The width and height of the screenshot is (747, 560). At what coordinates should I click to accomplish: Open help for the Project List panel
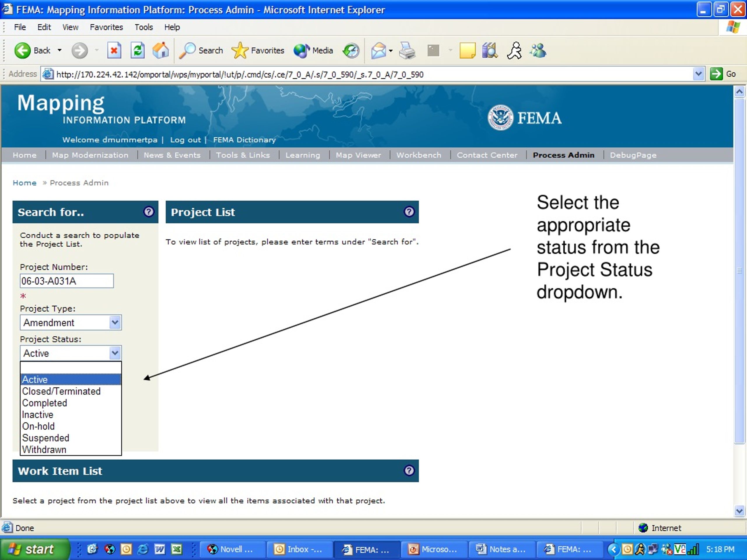point(409,212)
